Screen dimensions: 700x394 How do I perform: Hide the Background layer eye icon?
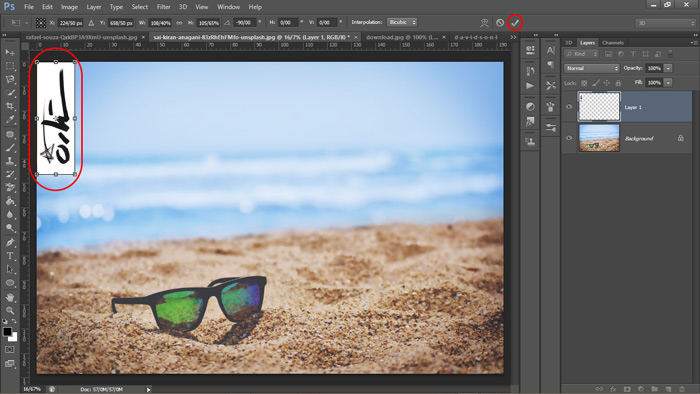(569, 138)
